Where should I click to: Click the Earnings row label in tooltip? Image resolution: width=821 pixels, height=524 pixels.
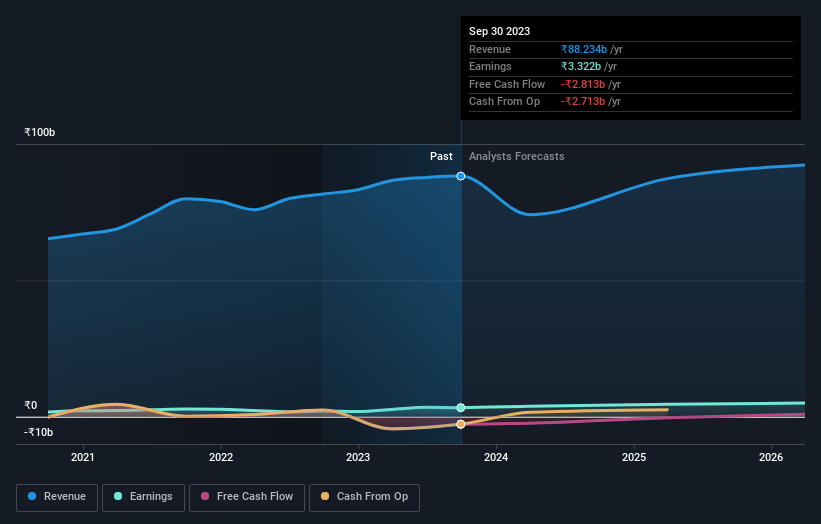tap(490, 66)
